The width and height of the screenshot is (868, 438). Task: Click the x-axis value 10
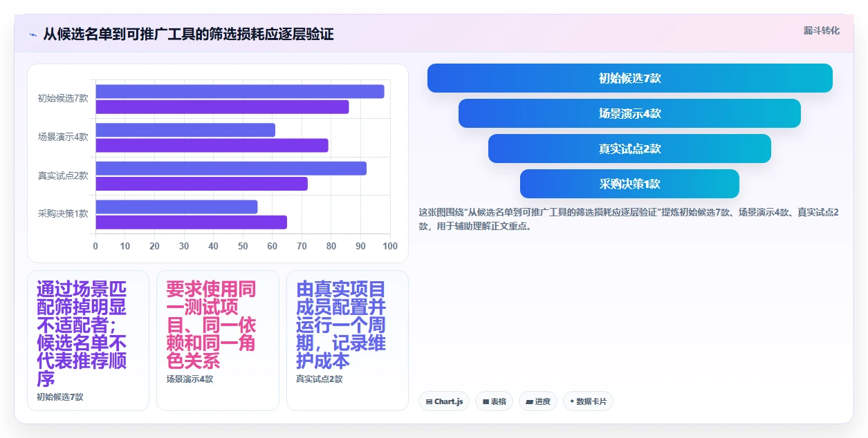pos(125,246)
